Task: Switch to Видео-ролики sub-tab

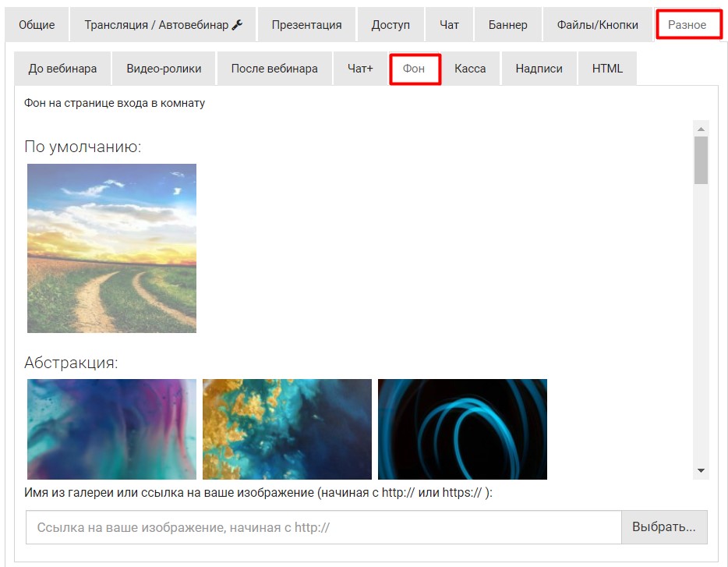Action: (x=164, y=69)
